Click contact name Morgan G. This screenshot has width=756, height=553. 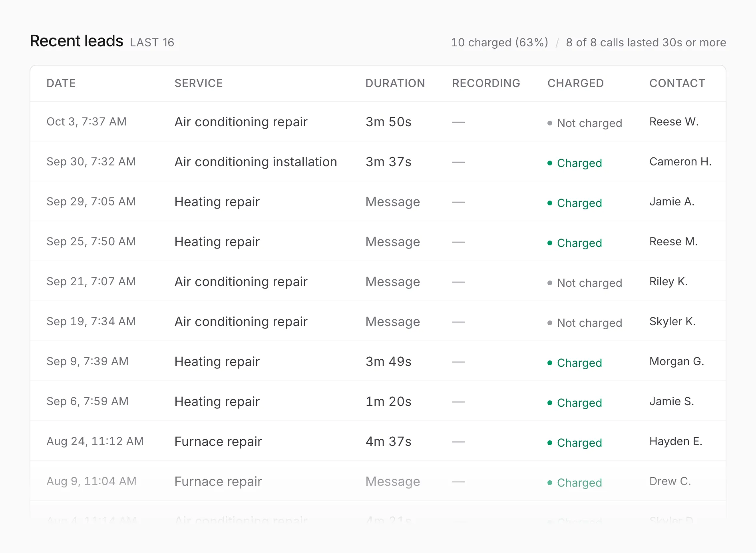pyautogui.click(x=676, y=361)
